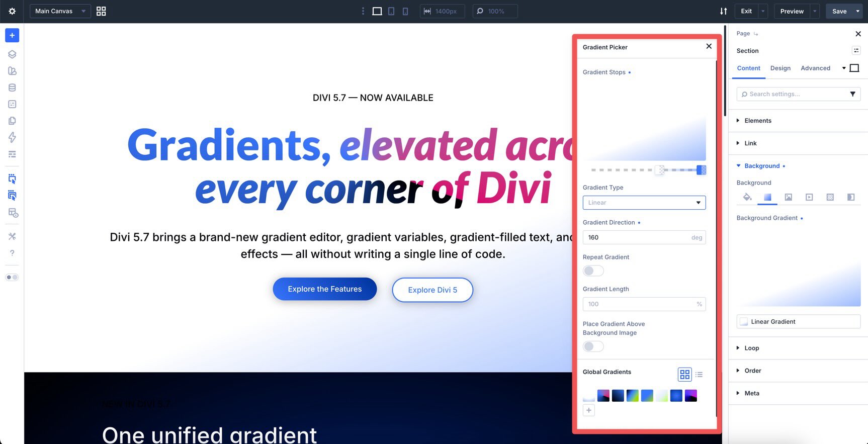868x444 pixels.
Task: Select the background pattern tab icon
Action: 830,197
